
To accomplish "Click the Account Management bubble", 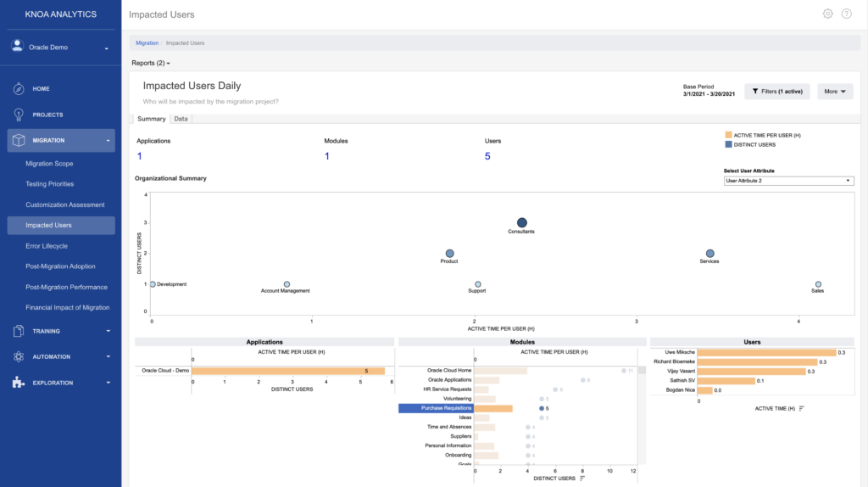I will tap(287, 284).
